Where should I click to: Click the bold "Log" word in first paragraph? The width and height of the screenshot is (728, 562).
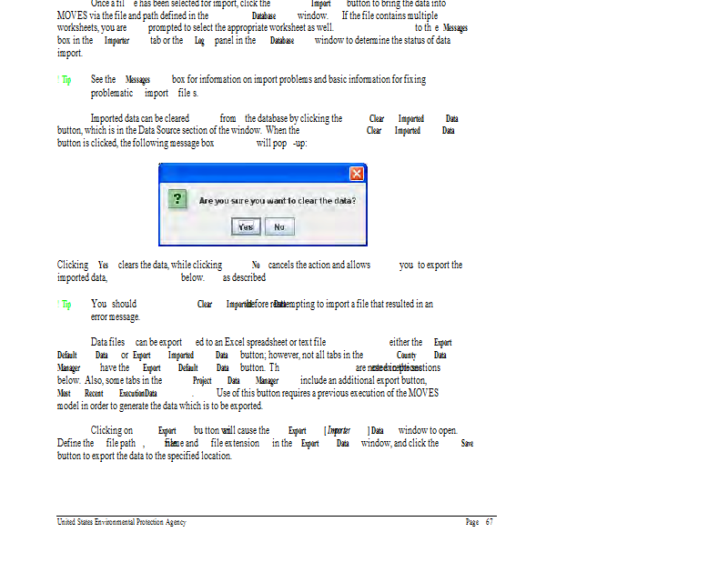pos(200,41)
